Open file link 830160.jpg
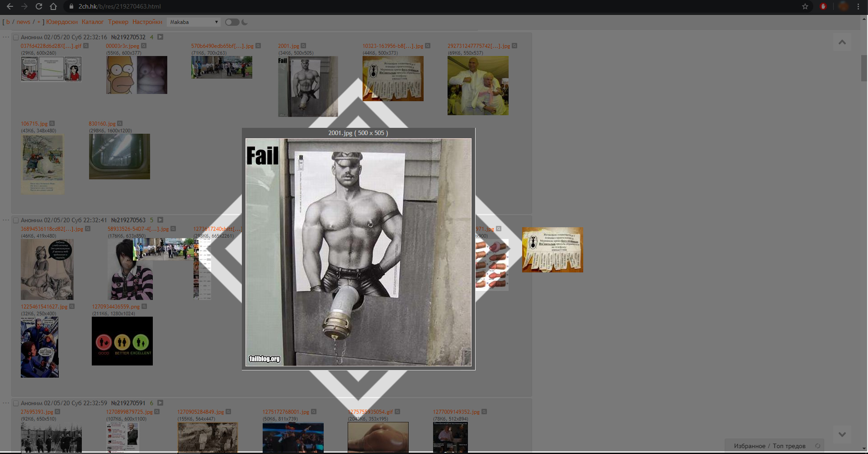Viewport: 868px width, 454px height. 102,124
